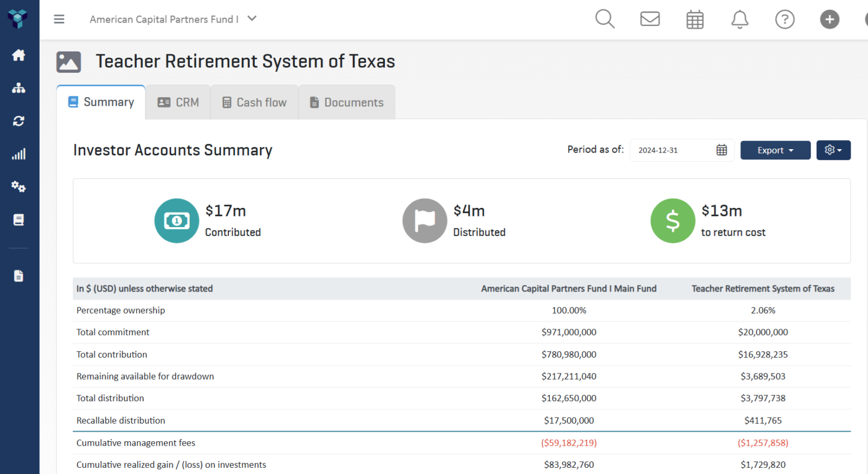Open the sidebar gears settings icon

19,187
